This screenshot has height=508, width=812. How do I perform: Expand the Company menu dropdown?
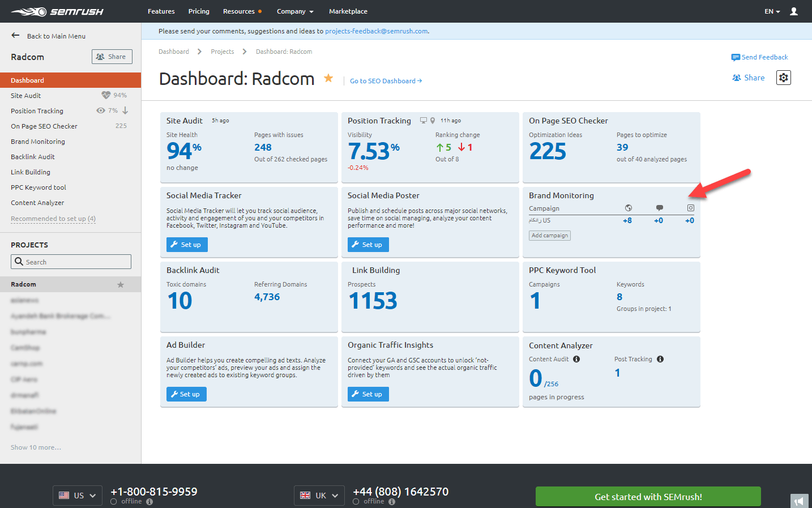pos(294,11)
